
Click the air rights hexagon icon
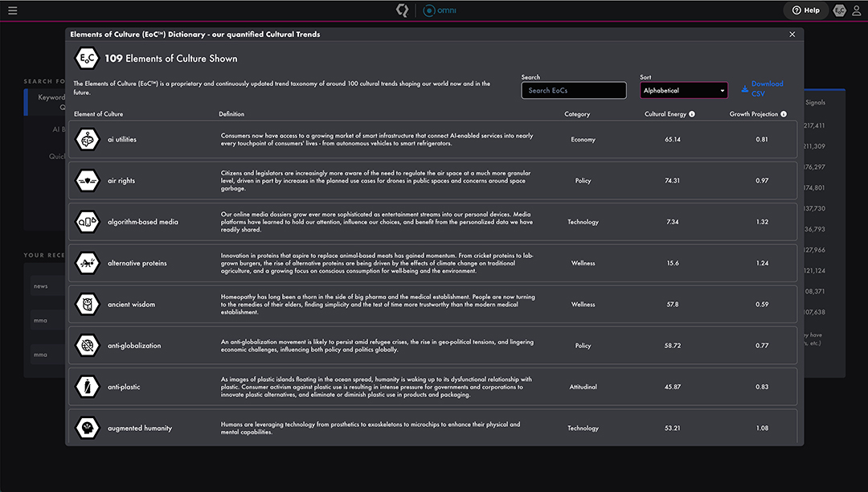click(87, 181)
